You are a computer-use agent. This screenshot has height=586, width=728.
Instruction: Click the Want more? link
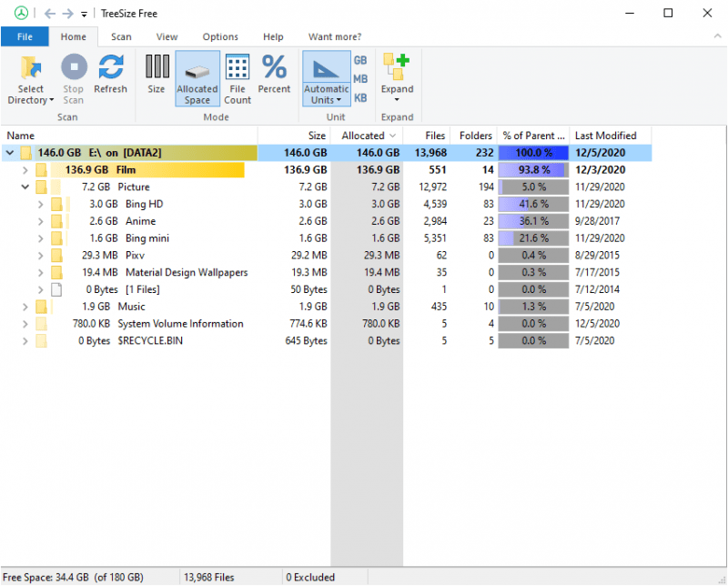point(335,36)
